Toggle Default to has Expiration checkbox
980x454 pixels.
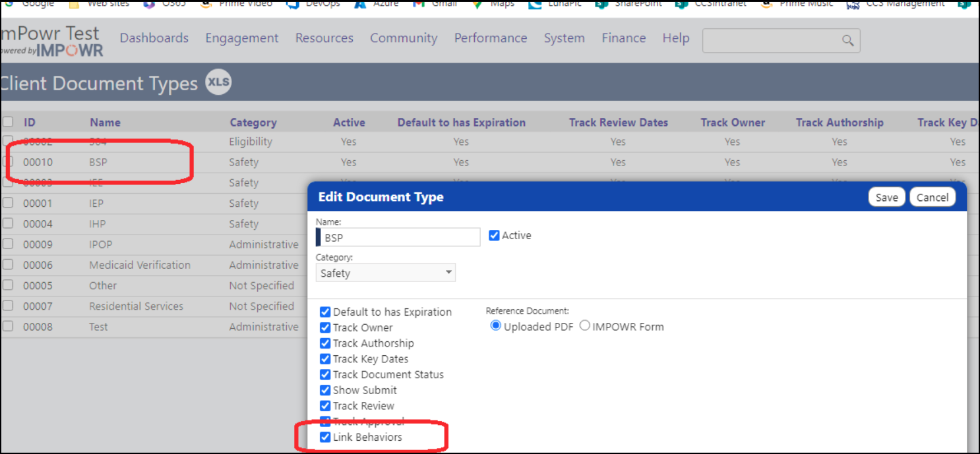pos(325,312)
